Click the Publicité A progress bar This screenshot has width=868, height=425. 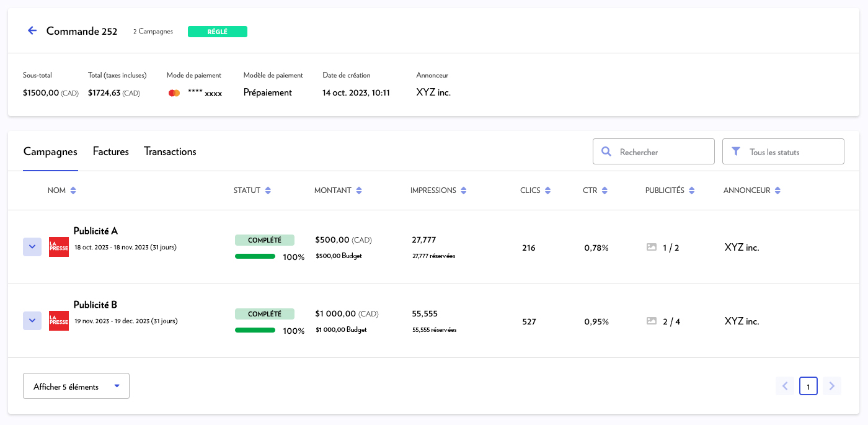click(255, 256)
